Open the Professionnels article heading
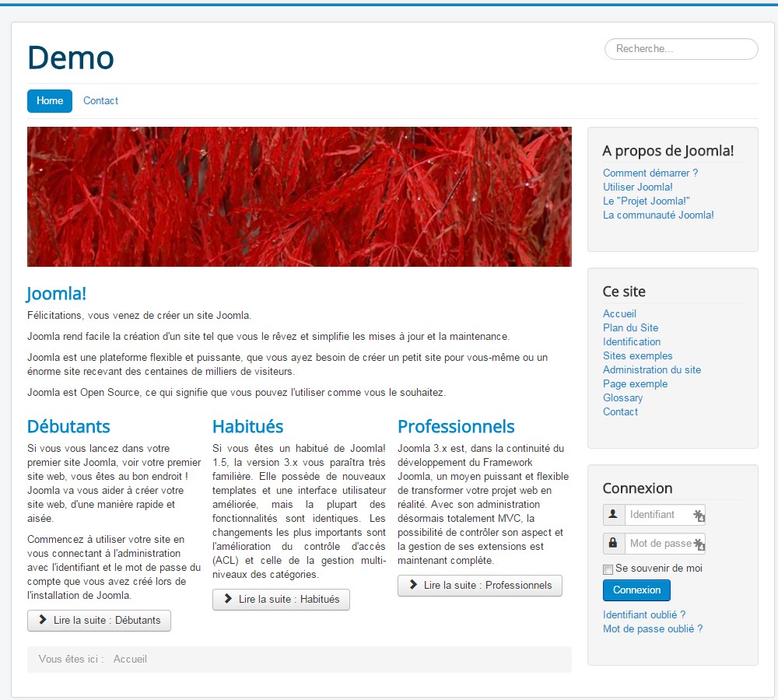Image resolution: width=778 pixels, height=700 pixels. 456,427
